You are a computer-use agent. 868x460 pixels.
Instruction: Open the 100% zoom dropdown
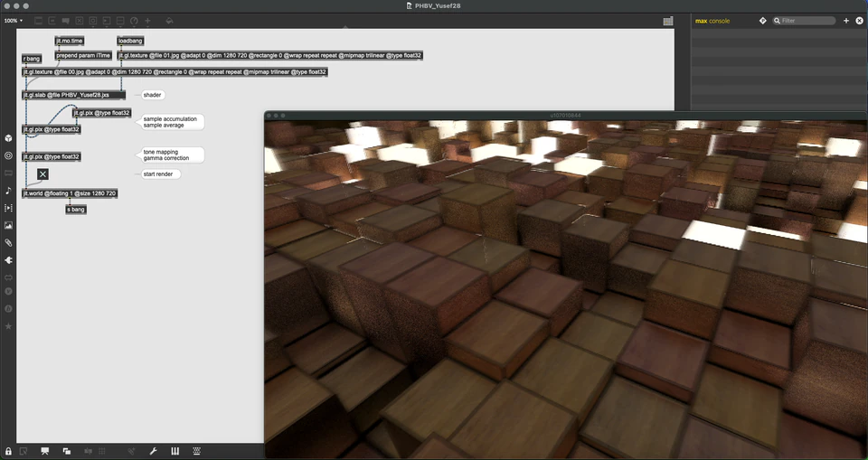pyautogui.click(x=14, y=21)
